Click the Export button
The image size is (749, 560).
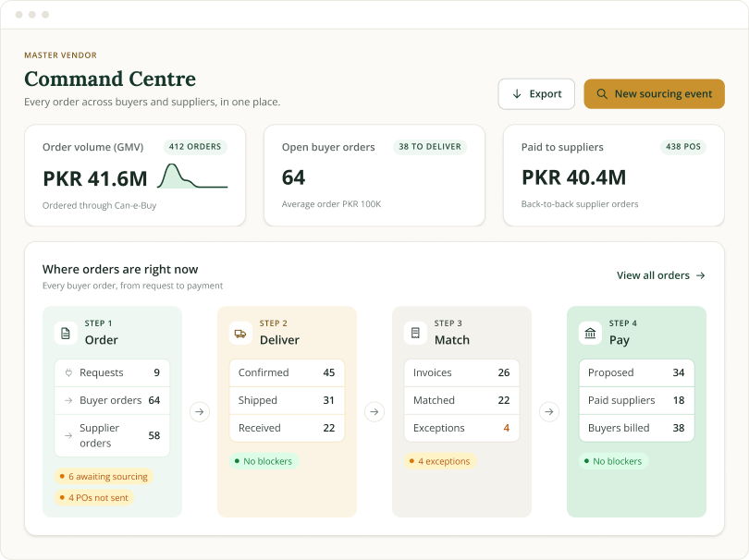536,94
